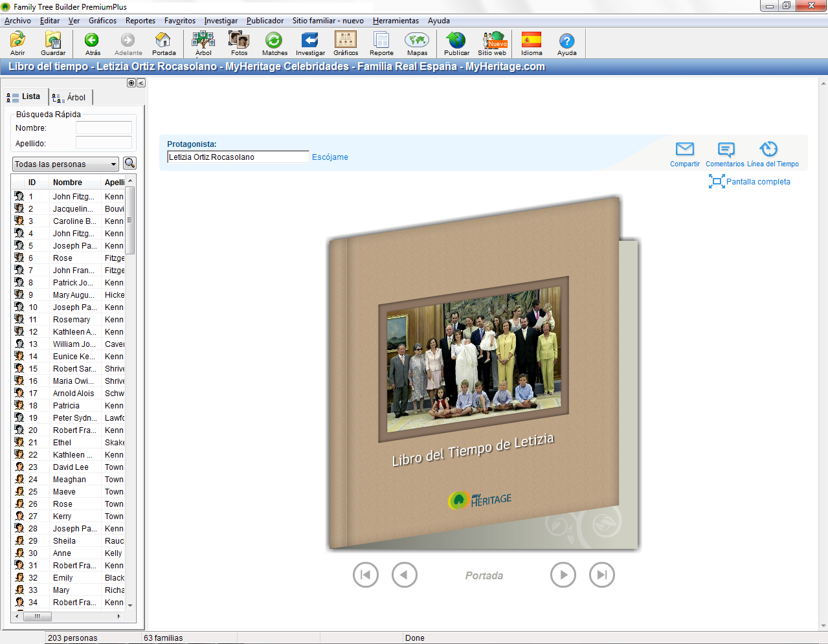Open the Publicador menu
This screenshot has width=828, height=644.
[x=265, y=21]
